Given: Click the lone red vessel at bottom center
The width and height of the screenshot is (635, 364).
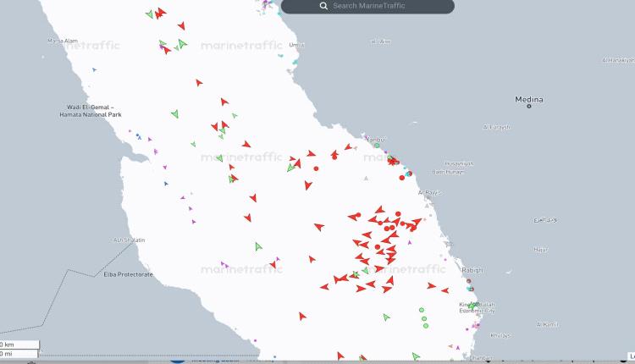Looking at the screenshot, I should tap(302, 316).
